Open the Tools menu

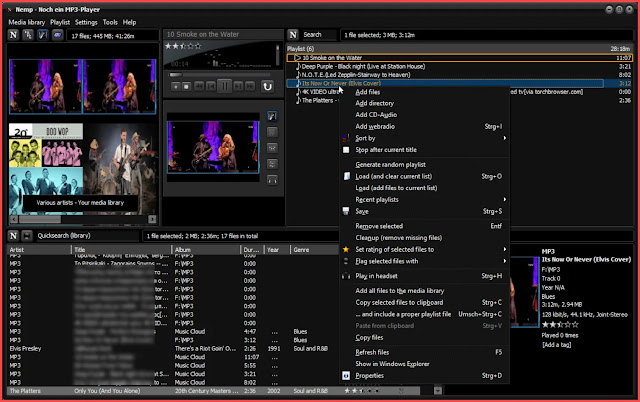(x=110, y=22)
